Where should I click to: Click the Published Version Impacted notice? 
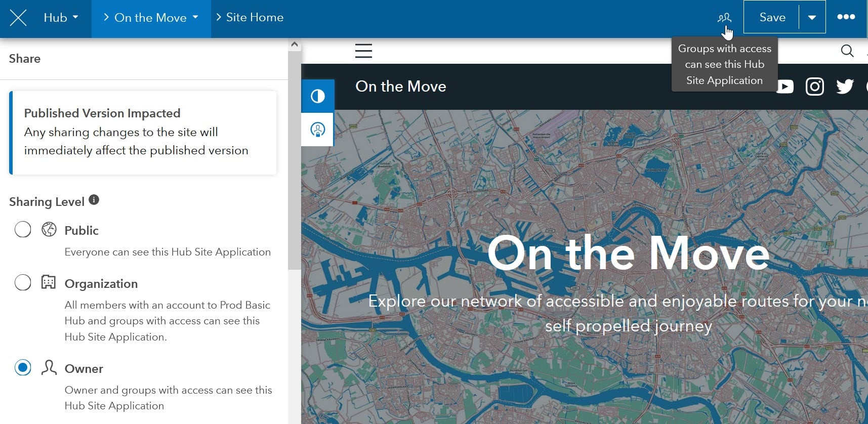[x=143, y=133]
